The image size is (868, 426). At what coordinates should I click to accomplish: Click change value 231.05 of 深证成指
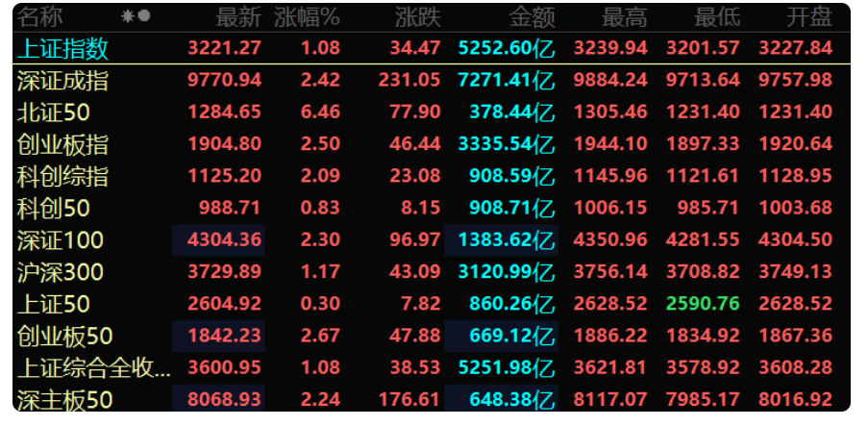click(x=409, y=81)
